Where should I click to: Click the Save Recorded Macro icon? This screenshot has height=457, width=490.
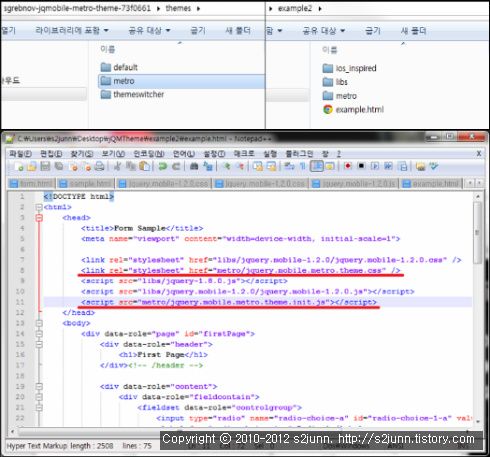(403, 166)
